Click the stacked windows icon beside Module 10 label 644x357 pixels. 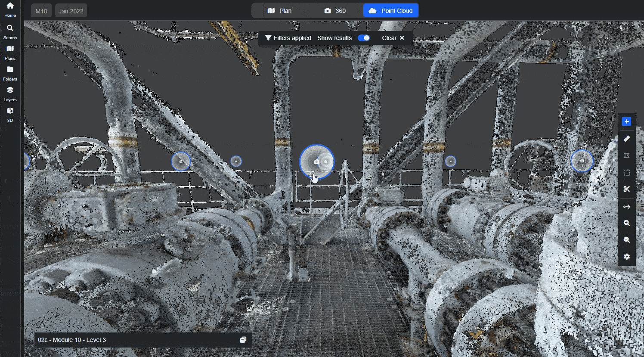click(243, 340)
